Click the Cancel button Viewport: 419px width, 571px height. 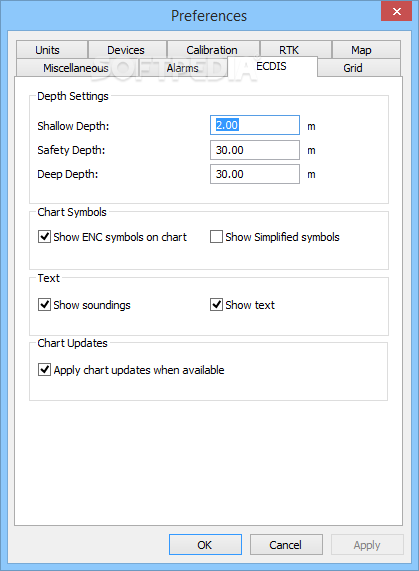click(286, 545)
